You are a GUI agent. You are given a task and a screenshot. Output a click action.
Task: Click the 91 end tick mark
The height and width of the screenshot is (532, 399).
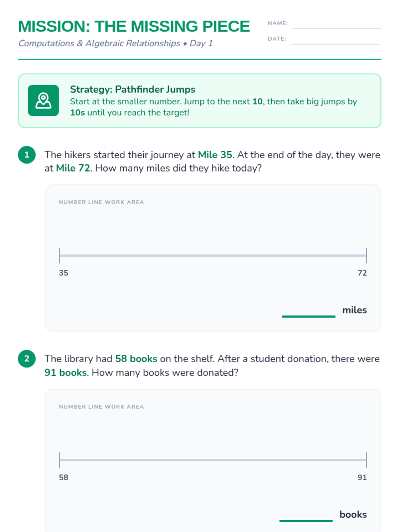pos(366,460)
